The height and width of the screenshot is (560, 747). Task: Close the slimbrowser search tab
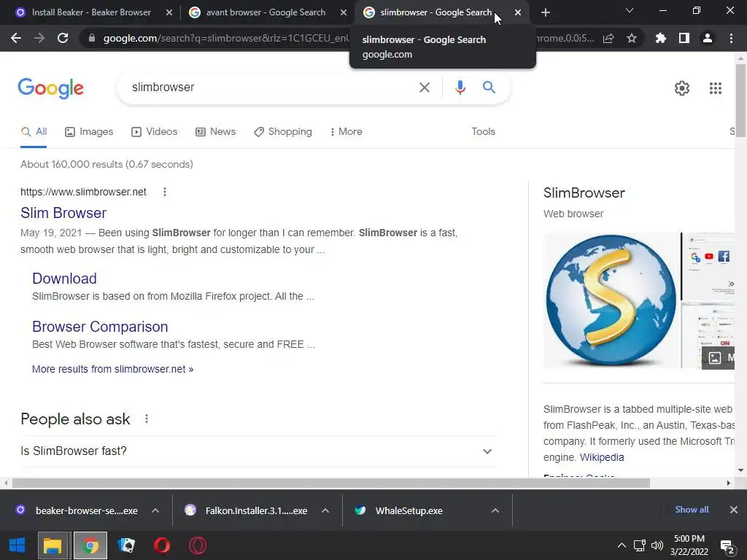tap(518, 12)
